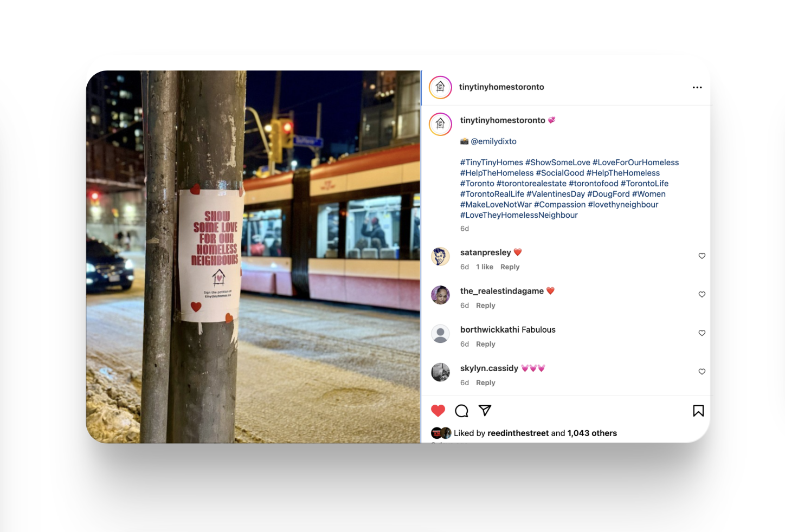The width and height of the screenshot is (785, 532).
Task: Open the three-dot more options menu
Action: [x=697, y=87]
